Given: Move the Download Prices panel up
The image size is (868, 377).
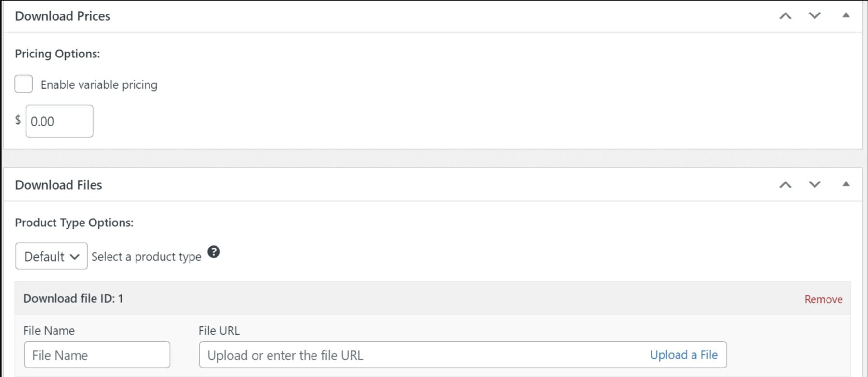Looking at the screenshot, I should point(786,15).
